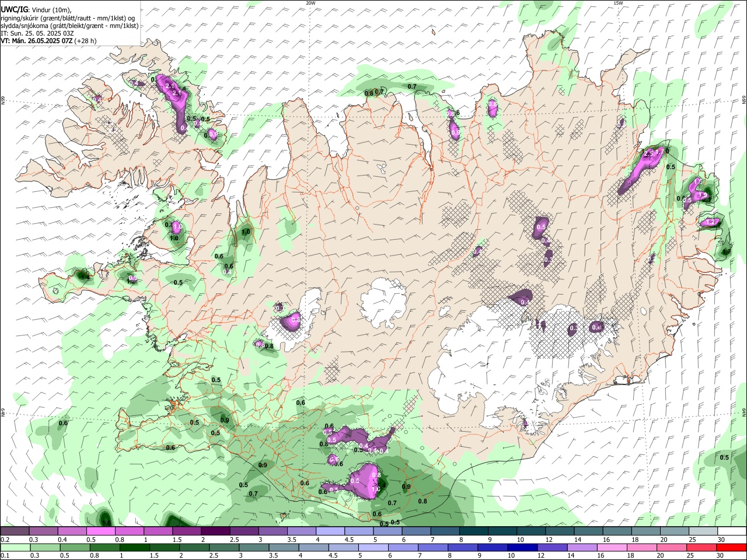Select the 3 slate-green swatch in lower legend row

pyautogui.click(x=254, y=547)
